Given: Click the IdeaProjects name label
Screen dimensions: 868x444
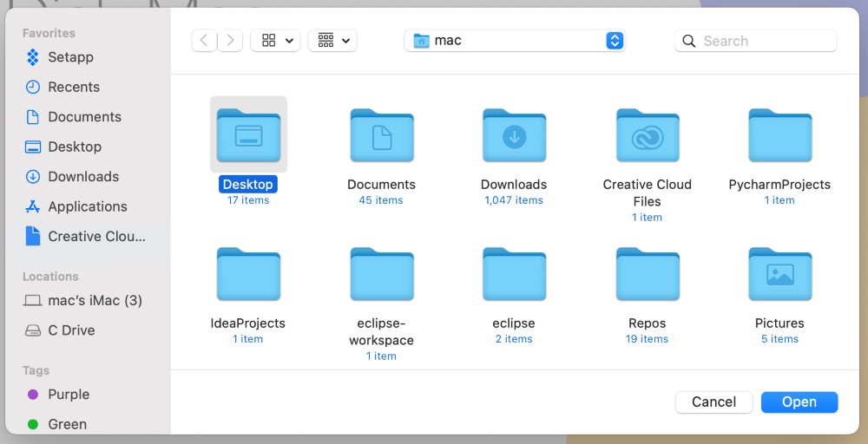Looking at the screenshot, I should pos(248,323).
